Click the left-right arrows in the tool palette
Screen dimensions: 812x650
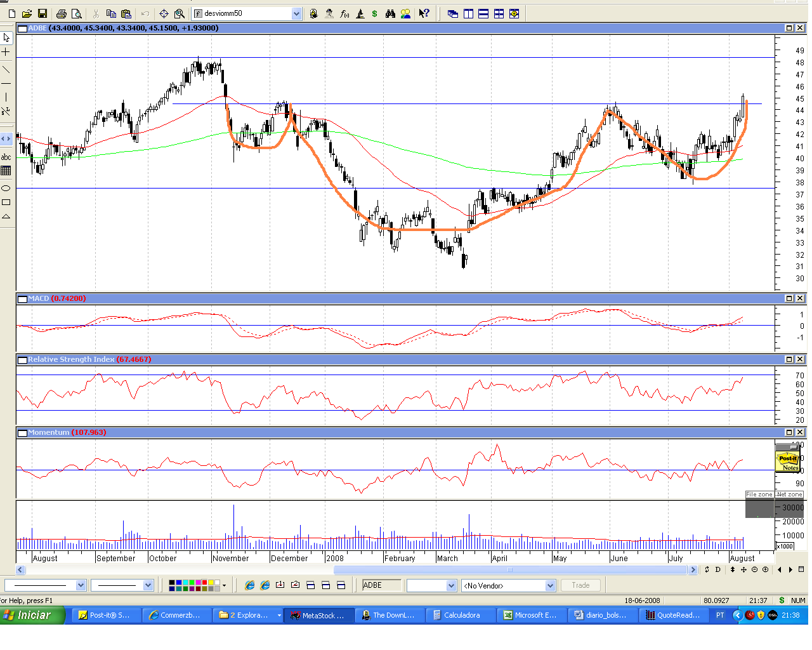[6, 138]
